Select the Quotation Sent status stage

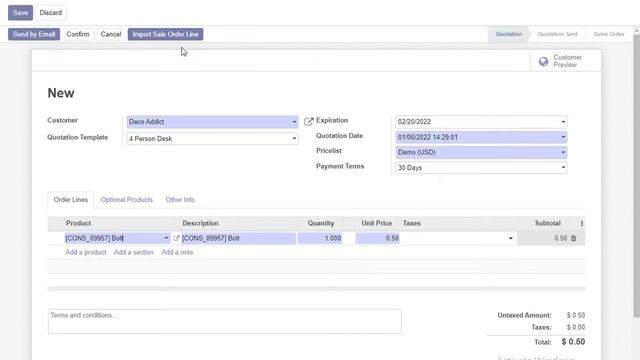click(557, 34)
